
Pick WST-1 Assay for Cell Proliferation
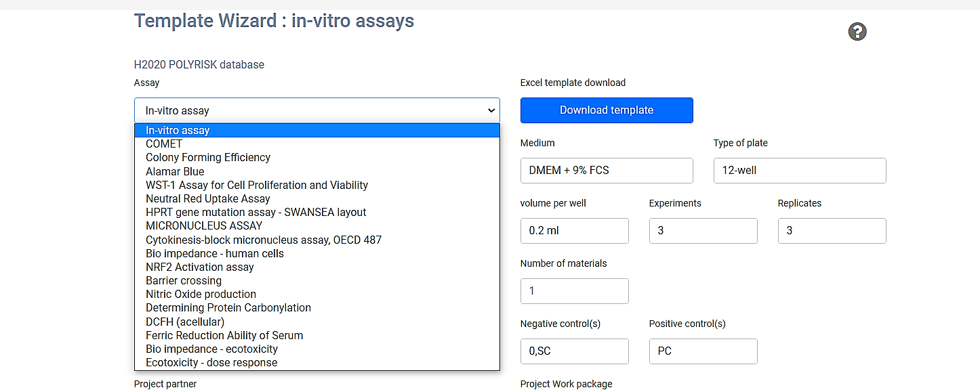point(257,185)
